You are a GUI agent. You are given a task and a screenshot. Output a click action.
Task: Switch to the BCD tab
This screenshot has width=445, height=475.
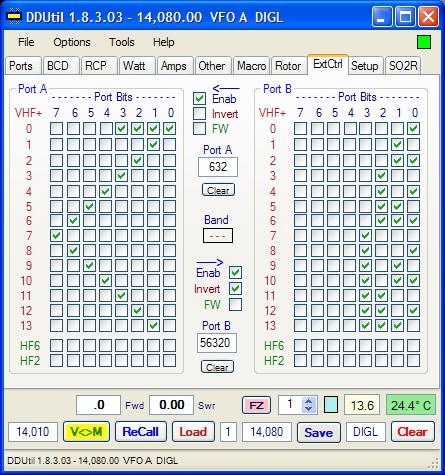tap(61, 66)
